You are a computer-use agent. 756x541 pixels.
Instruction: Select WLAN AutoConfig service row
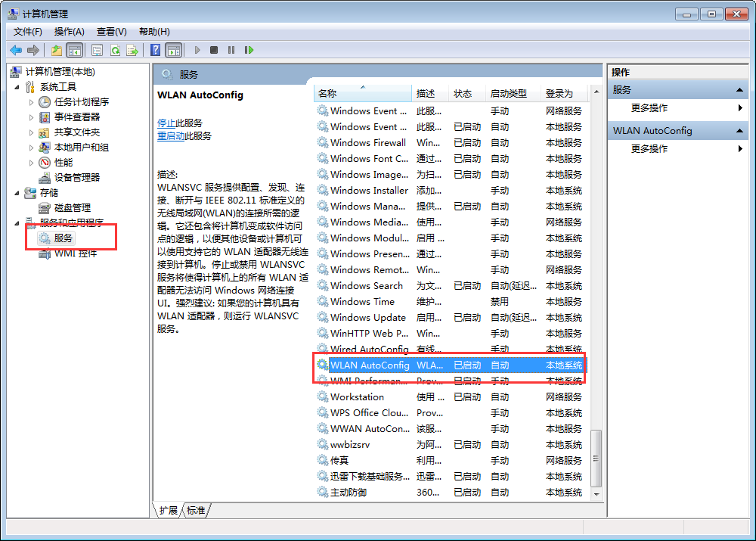click(451, 365)
